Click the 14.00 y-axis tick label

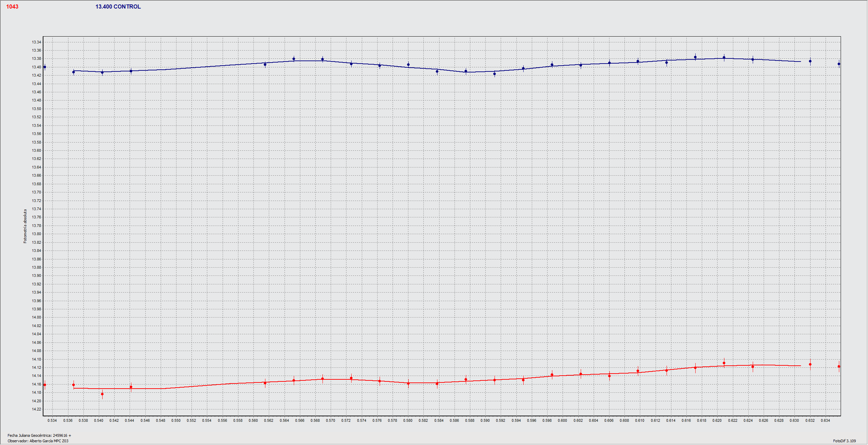pyautogui.click(x=37, y=318)
